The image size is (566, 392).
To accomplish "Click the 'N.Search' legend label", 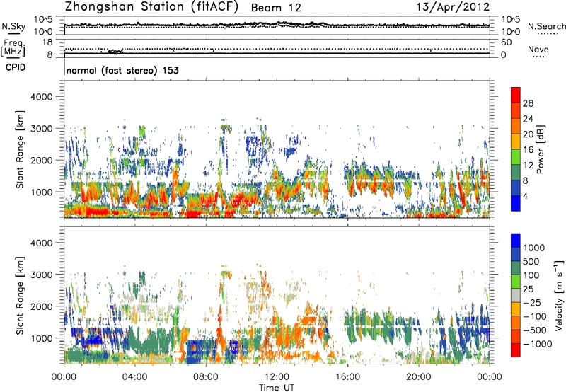I will (546, 26).
